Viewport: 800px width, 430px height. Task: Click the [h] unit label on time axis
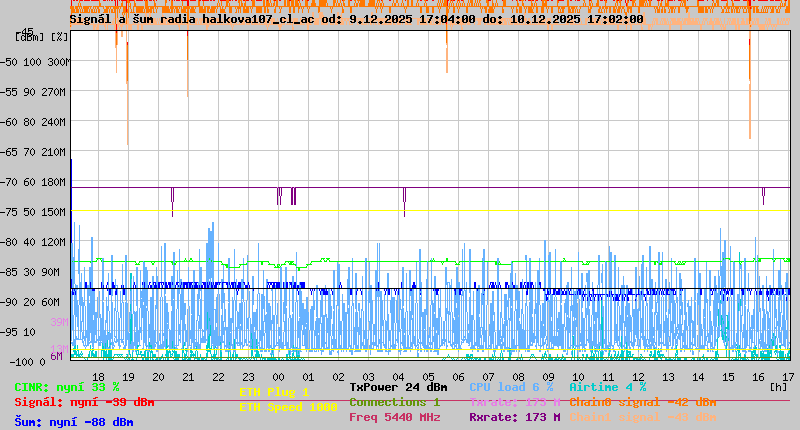[x=778, y=386]
